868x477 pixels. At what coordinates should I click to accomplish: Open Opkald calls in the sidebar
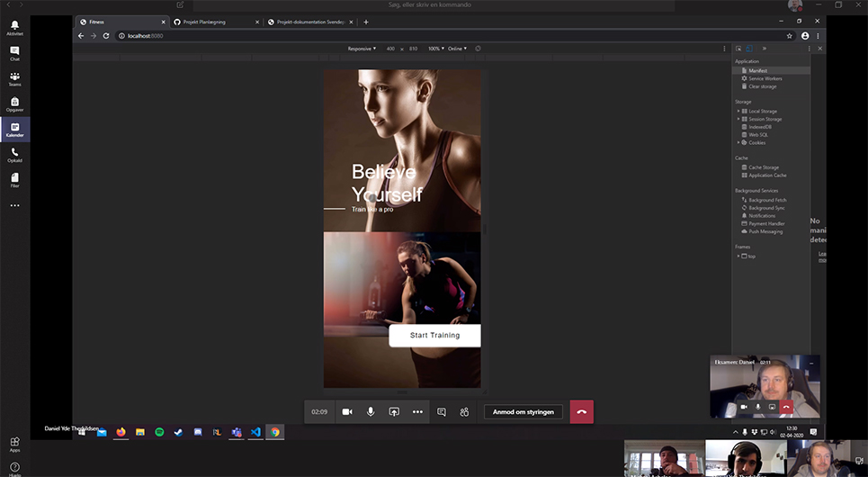(15, 155)
